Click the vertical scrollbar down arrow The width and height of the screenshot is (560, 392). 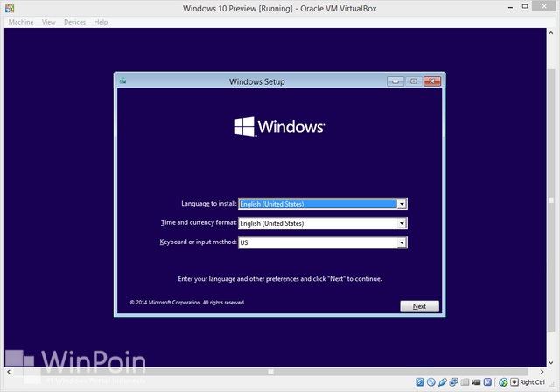(x=551, y=363)
